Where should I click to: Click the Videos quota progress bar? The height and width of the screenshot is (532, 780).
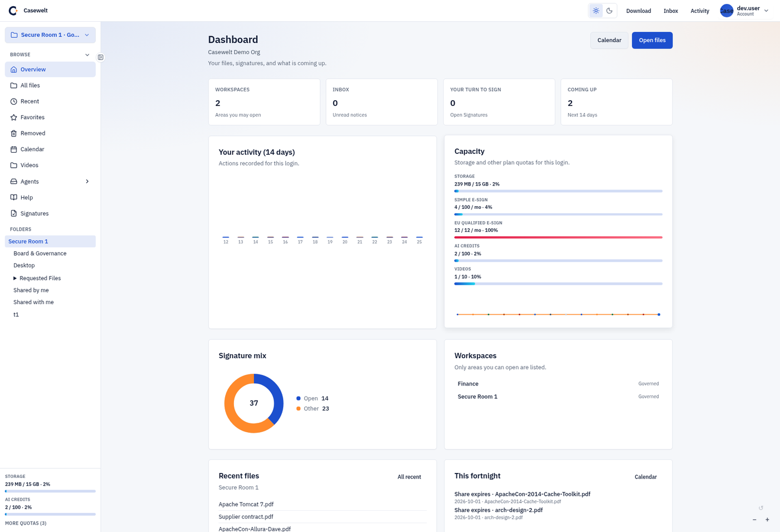coord(558,284)
